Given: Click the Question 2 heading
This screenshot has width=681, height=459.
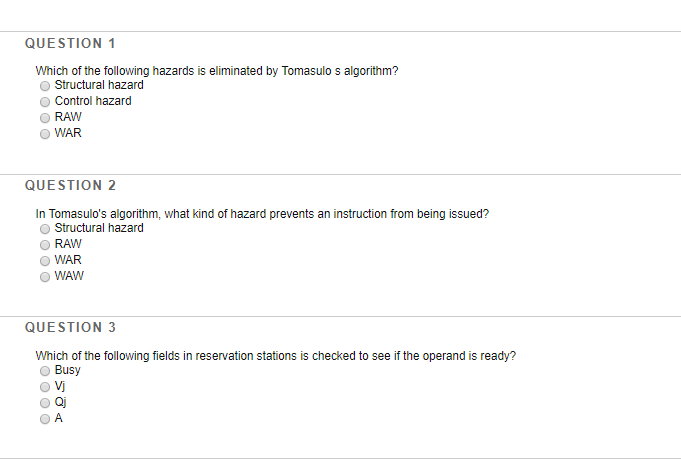Looking at the screenshot, I should (x=70, y=185).
